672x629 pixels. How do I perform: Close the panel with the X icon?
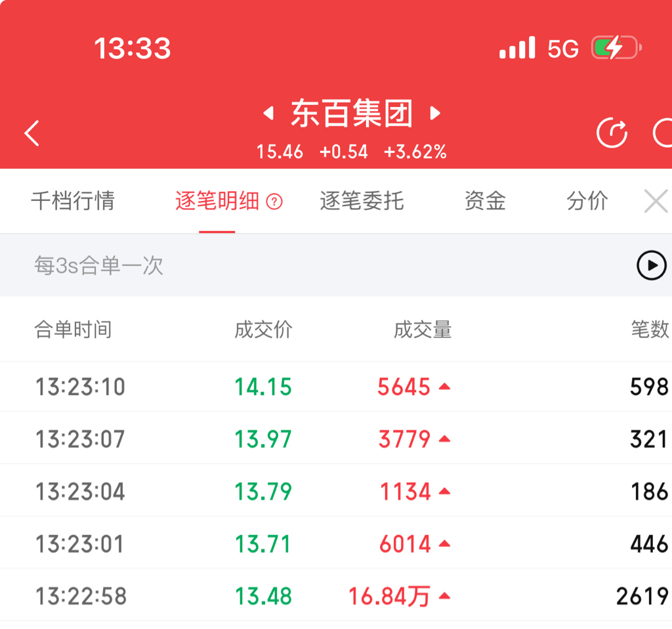coord(656,201)
